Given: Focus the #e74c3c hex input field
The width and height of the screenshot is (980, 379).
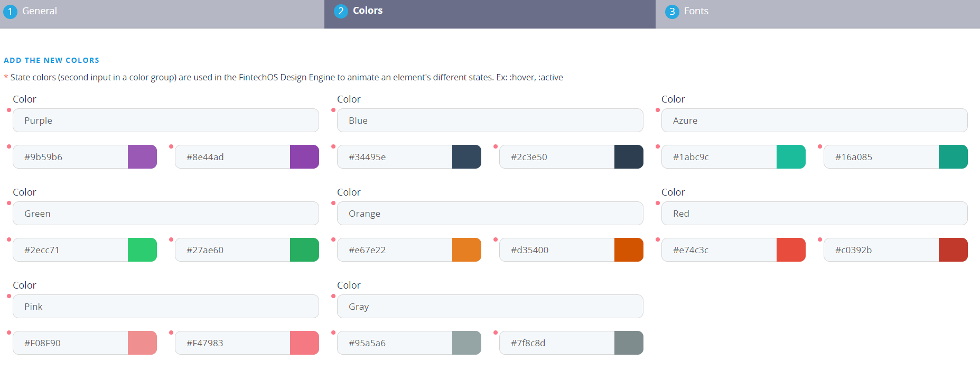Looking at the screenshot, I should point(719,250).
